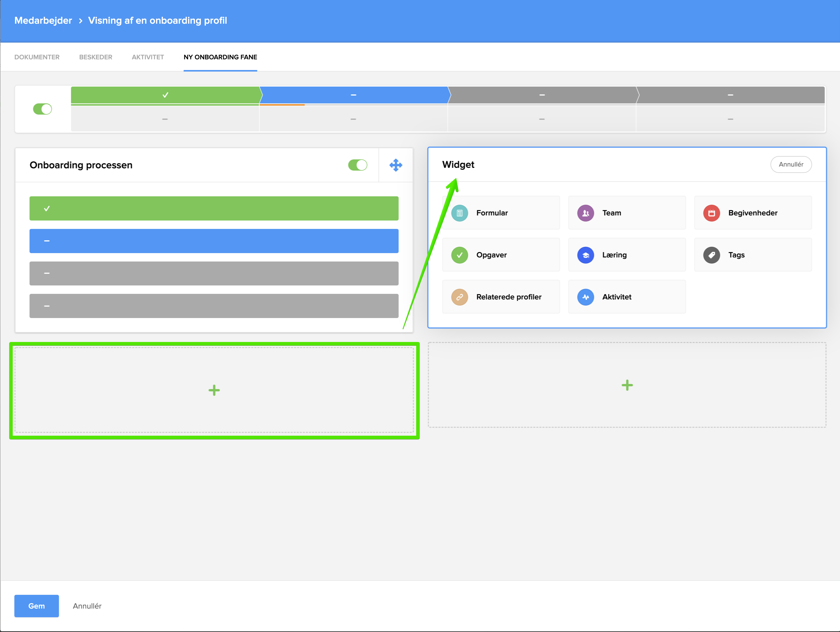Open the Aktivitet tab
Image resolution: width=840 pixels, height=632 pixels.
click(x=148, y=57)
